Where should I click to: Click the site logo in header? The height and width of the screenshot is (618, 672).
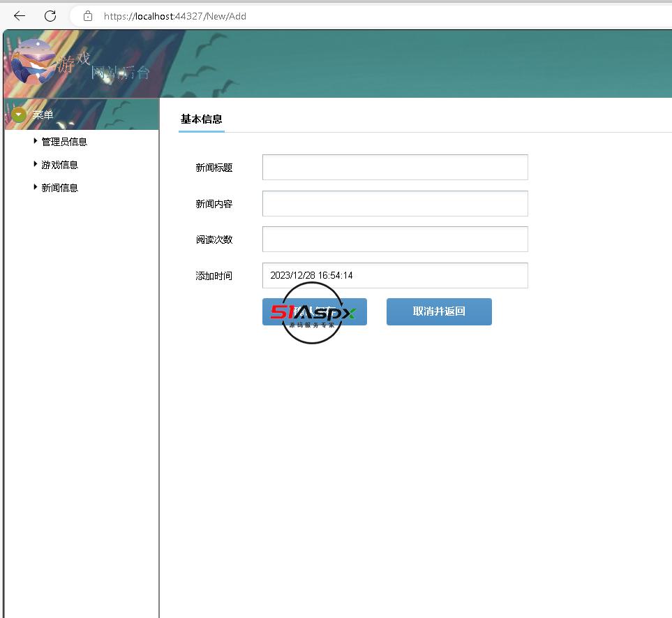(x=33, y=61)
